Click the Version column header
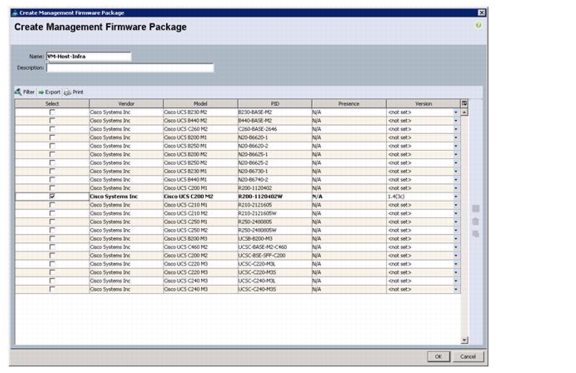 pyautogui.click(x=423, y=104)
